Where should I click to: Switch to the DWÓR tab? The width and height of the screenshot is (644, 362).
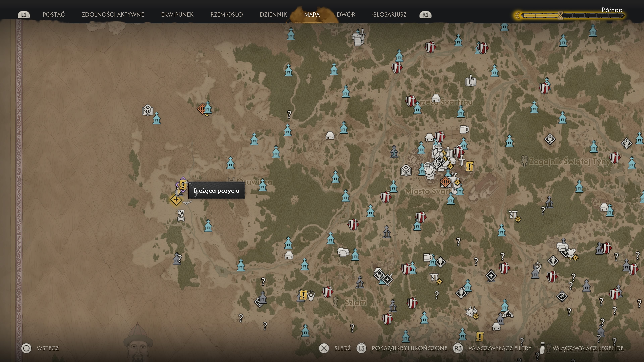pyautogui.click(x=346, y=14)
